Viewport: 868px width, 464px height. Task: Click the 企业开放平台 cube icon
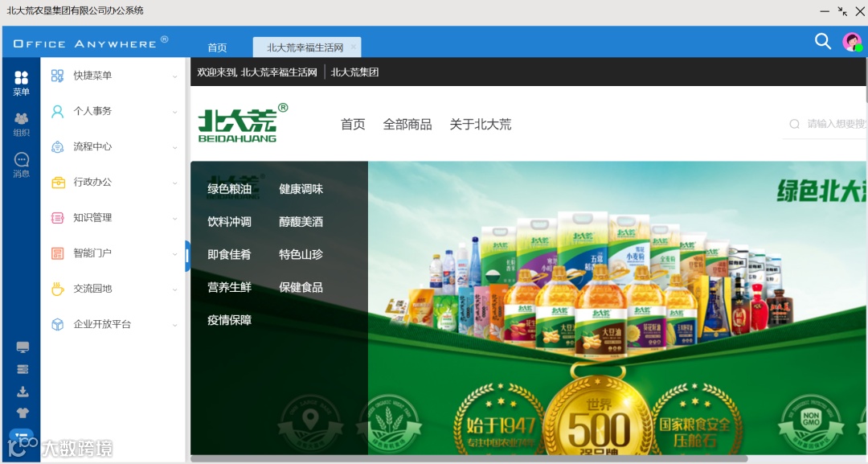click(57, 324)
